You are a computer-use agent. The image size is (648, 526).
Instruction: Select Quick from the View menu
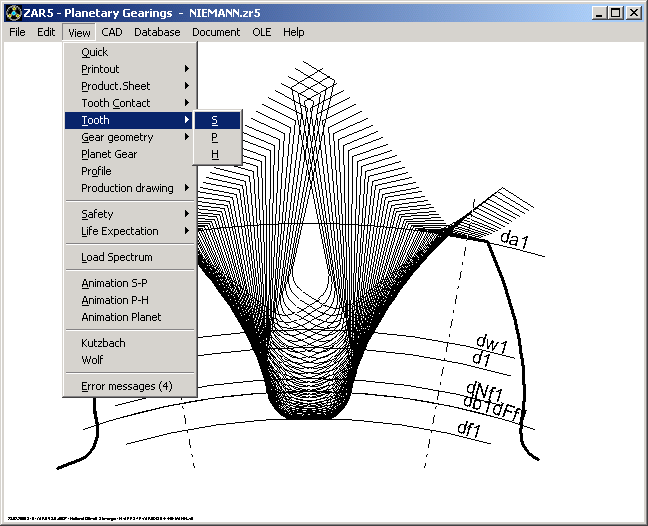[x=95, y=52]
